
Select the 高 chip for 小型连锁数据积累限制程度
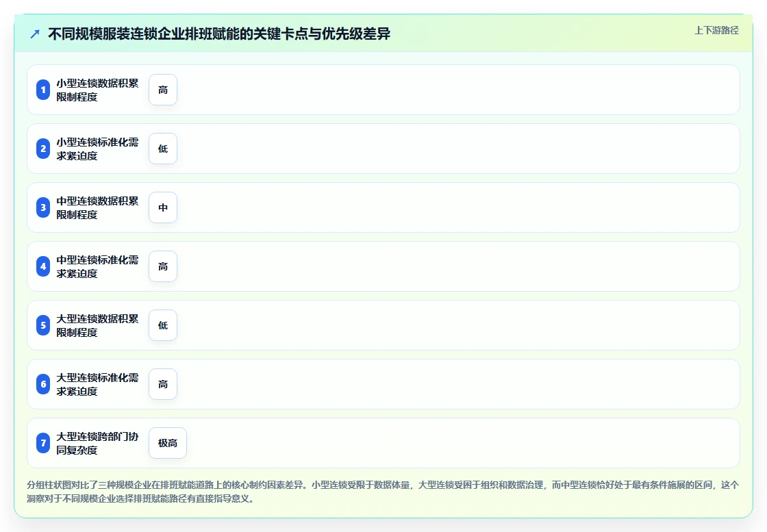coord(163,90)
